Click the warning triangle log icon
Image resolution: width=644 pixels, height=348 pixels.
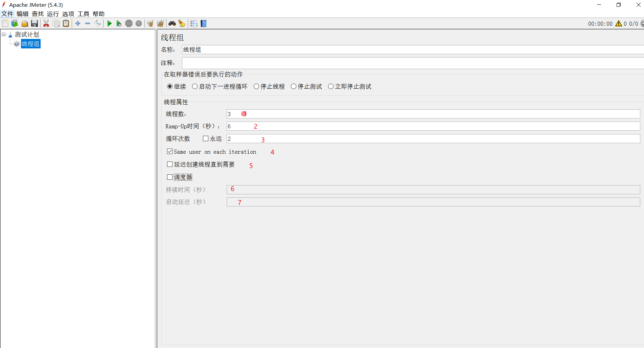click(x=619, y=23)
